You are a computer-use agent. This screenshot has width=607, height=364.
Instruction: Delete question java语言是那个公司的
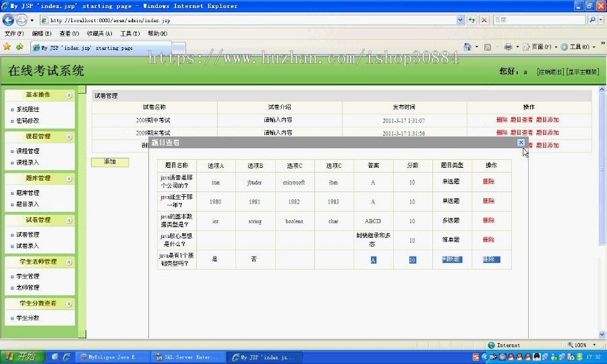488,181
